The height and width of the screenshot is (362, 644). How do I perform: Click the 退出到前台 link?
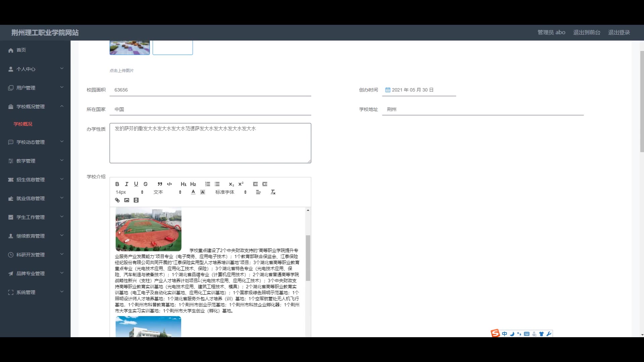(x=587, y=33)
